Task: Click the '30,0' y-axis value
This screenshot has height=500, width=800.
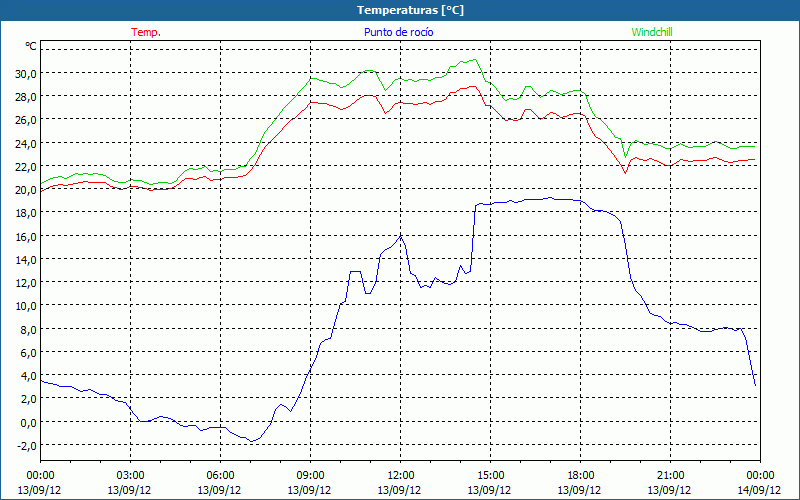Action: [26, 74]
